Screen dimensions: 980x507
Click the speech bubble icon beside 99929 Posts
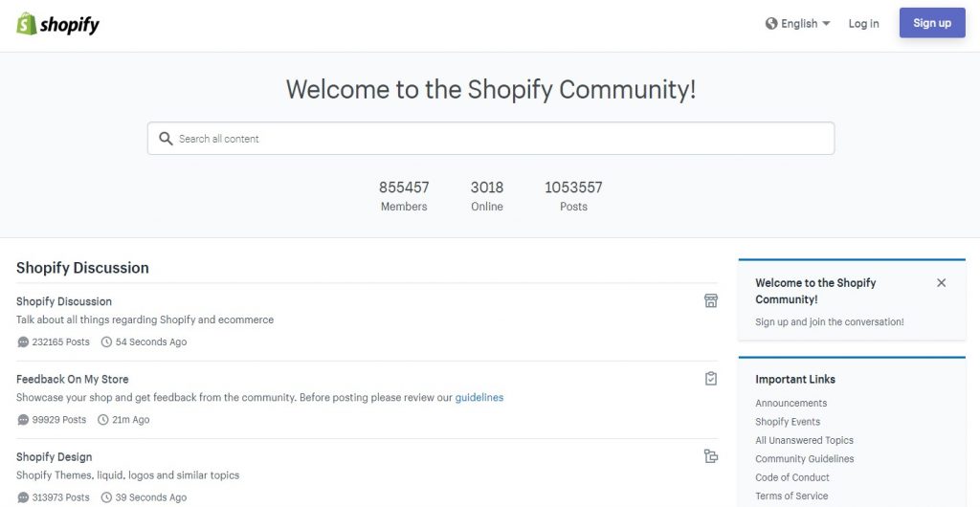[x=23, y=420]
